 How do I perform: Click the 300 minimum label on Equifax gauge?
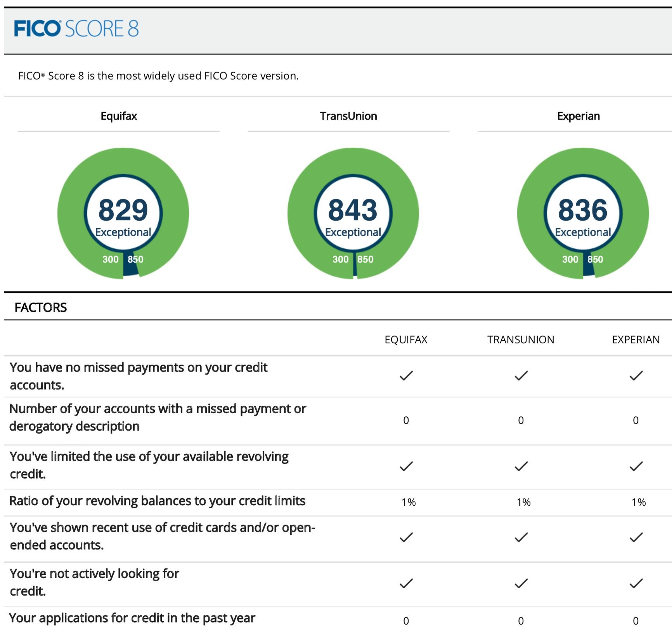point(111,259)
